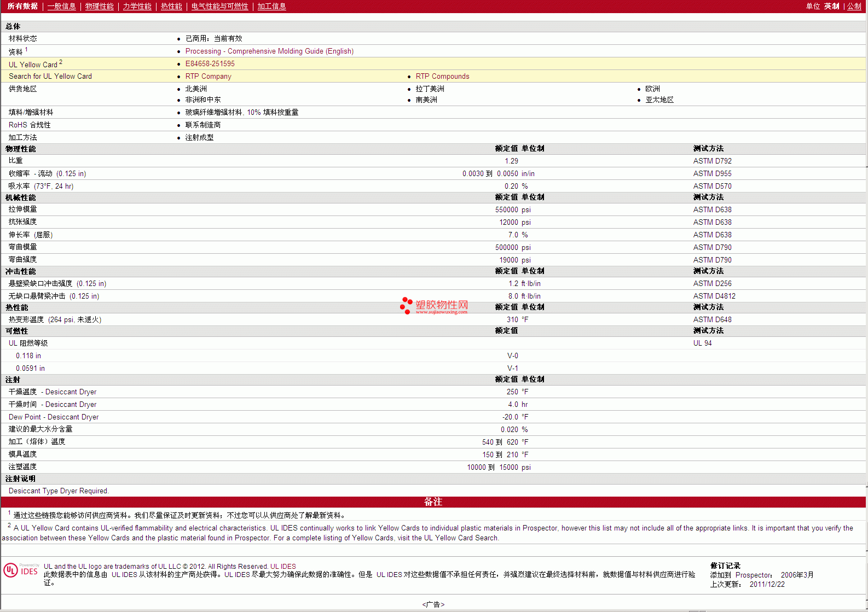Click the 广告 label at page bottom
868x612 pixels.
click(x=433, y=604)
